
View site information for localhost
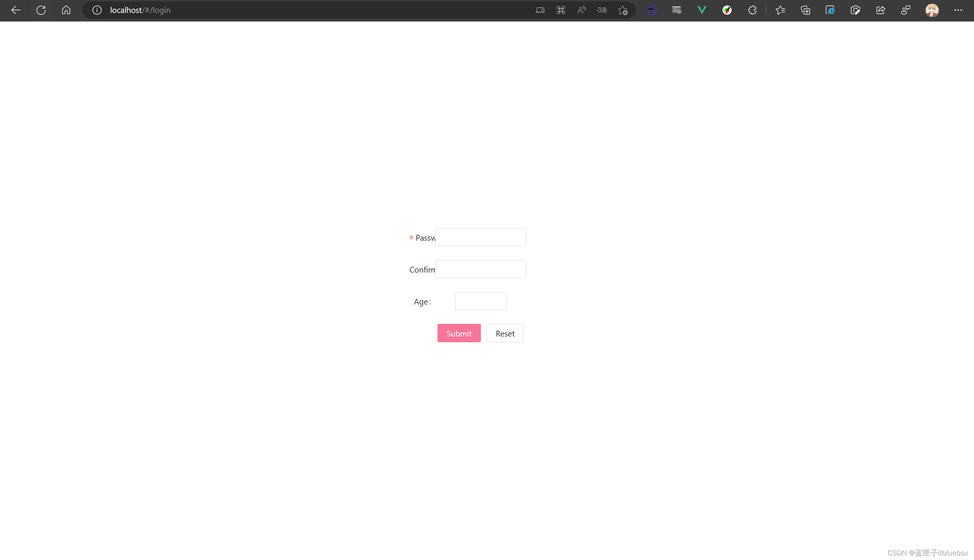pos(97,10)
